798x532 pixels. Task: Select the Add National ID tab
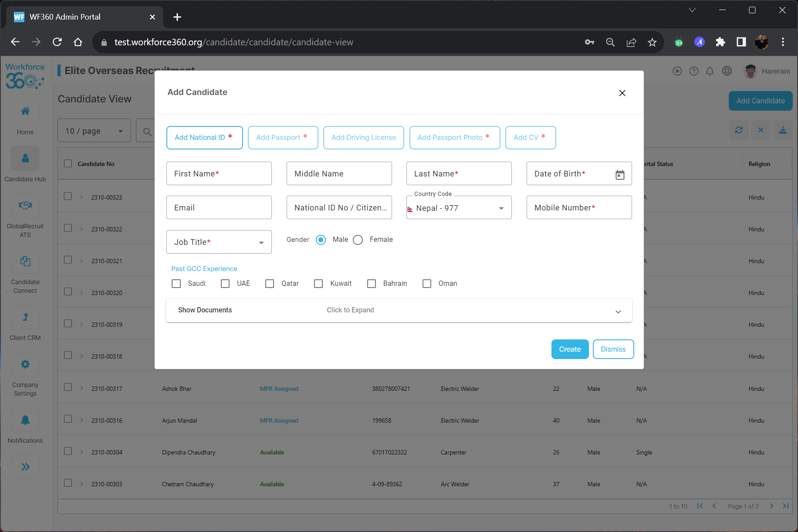coord(204,138)
